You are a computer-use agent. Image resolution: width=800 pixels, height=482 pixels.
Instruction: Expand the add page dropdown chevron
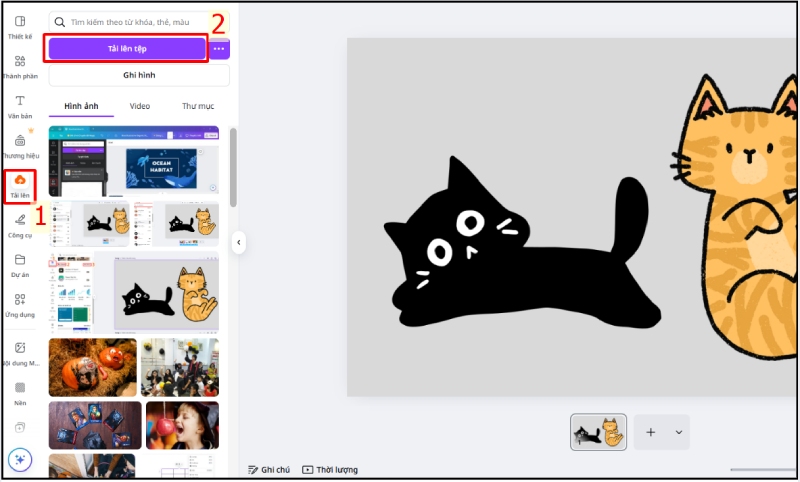pos(679,432)
